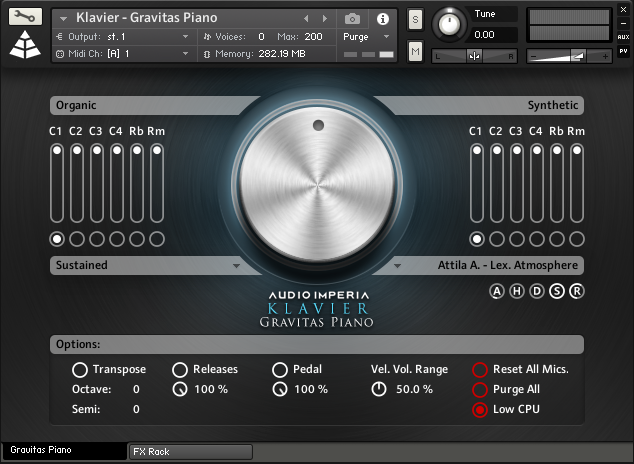The height and width of the screenshot is (464, 634).
Task: Toggle the PV button in header
Action: click(623, 51)
